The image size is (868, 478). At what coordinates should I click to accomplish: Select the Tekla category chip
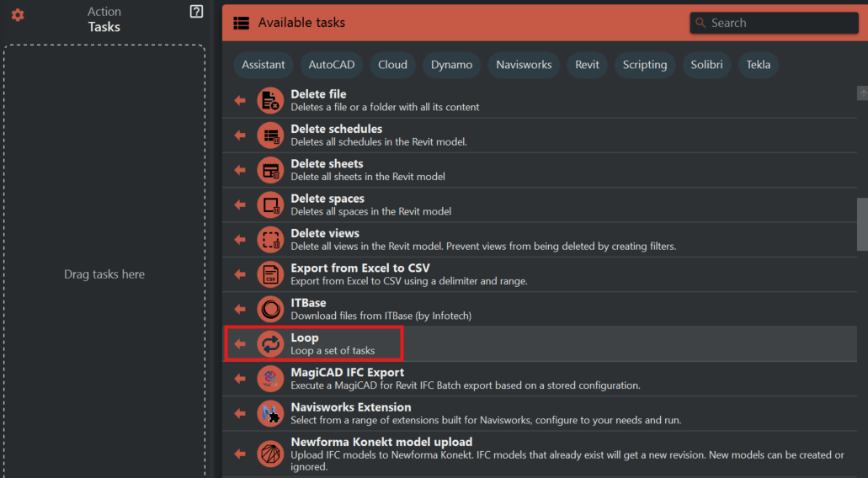758,65
